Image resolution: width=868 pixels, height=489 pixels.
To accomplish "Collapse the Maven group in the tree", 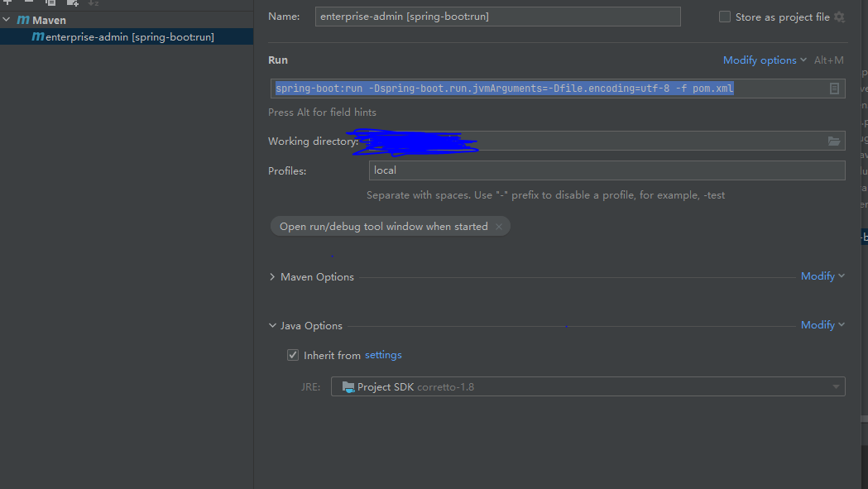I will 7,19.
